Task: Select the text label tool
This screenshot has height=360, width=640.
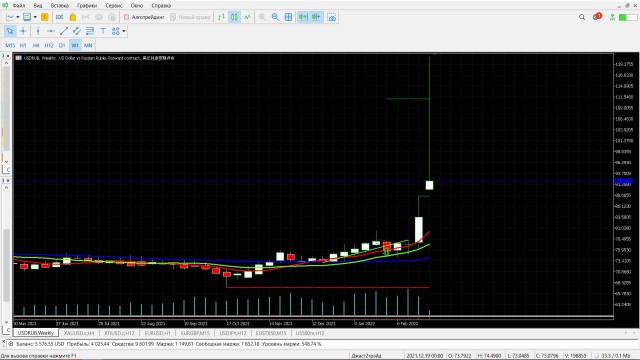Action: (103, 31)
